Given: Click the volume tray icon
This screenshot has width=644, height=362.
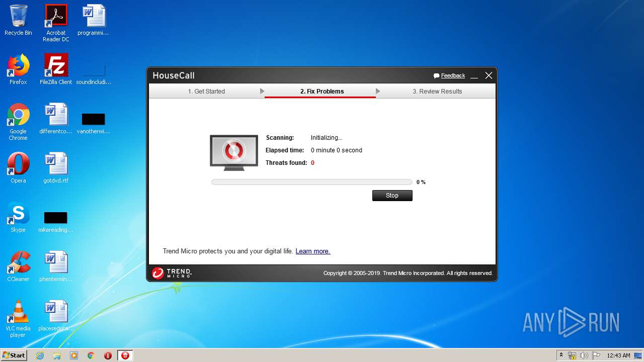Looking at the screenshot, I should pyautogui.click(x=584, y=355).
